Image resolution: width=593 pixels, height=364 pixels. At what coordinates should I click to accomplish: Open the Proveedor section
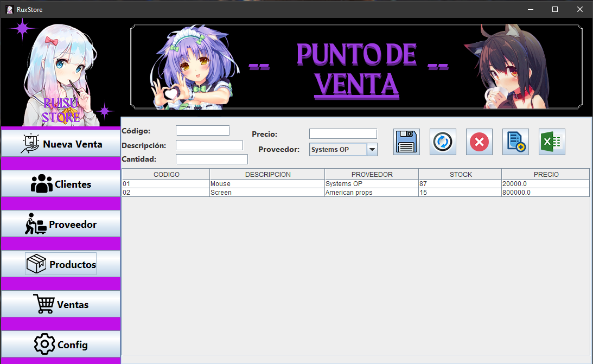pos(60,225)
